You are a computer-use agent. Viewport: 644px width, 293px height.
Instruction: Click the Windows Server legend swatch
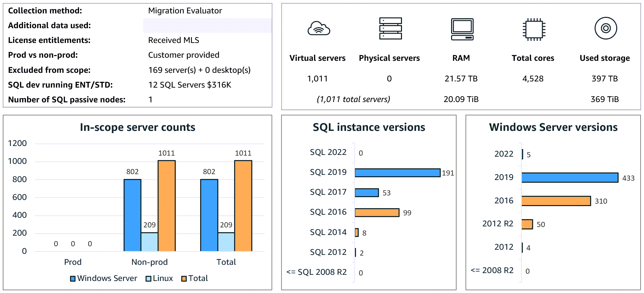(x=73, y=279)
